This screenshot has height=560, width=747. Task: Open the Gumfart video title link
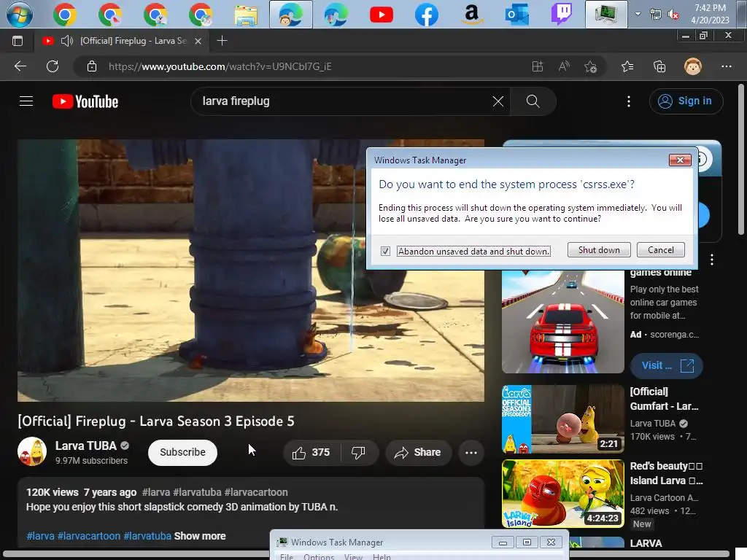point(664,399)
